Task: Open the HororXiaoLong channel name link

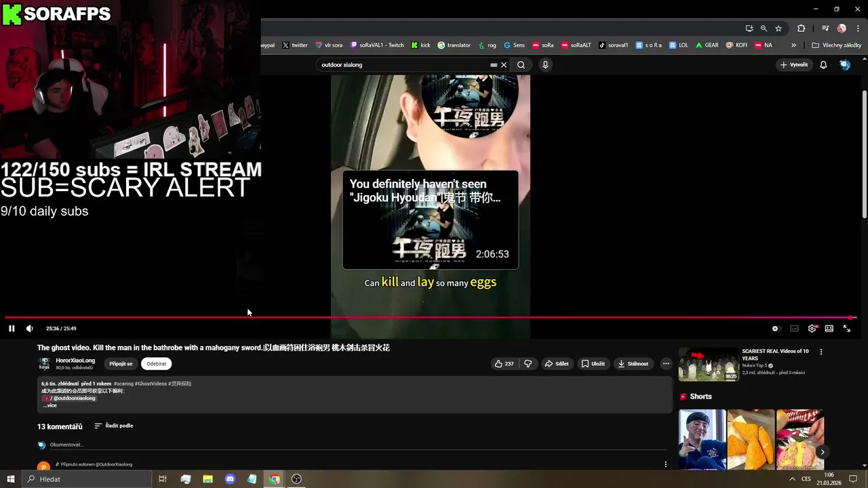Action: (75, 361)
